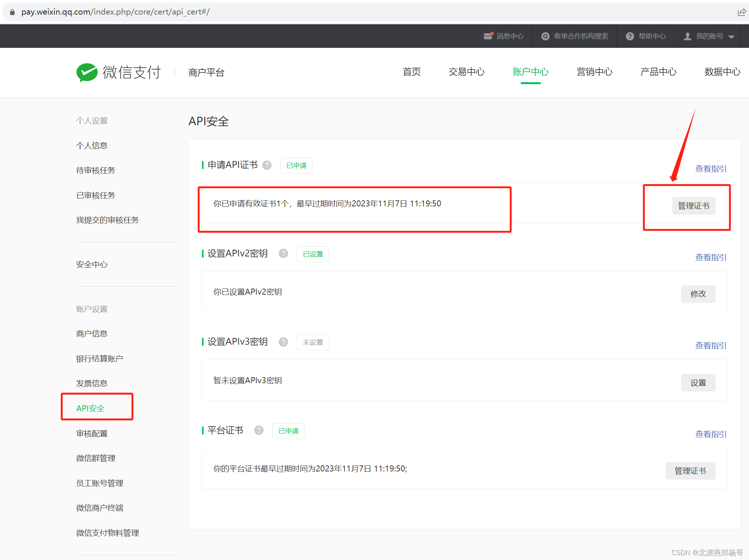Click 管理证书 button in 平台证书 section

pos(690,471)
